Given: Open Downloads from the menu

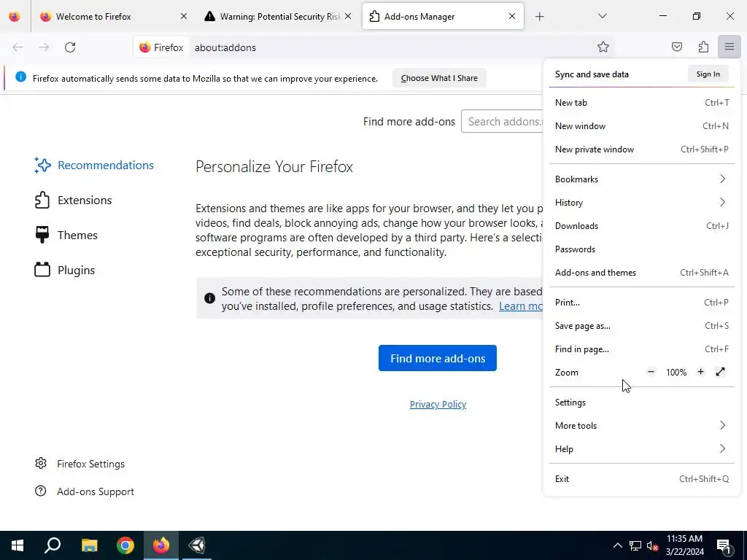Looking at the screenshot, I should tap(642, 226).
